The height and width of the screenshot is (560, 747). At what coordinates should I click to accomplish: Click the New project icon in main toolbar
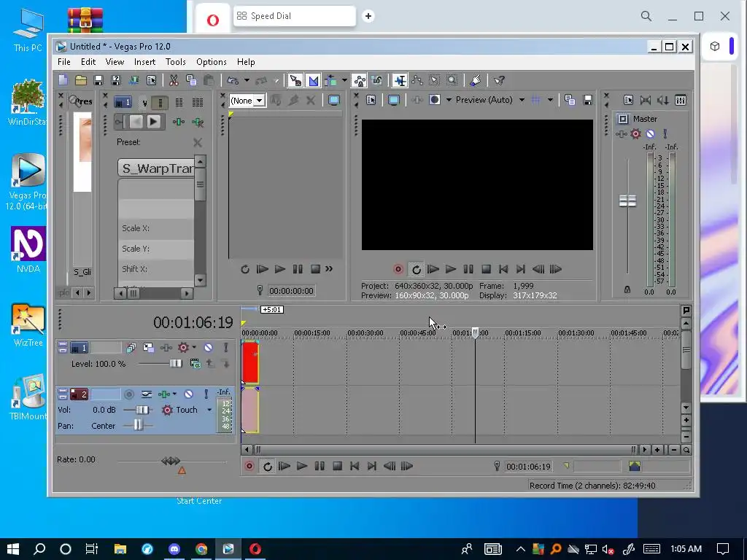[x=63, y=80]
